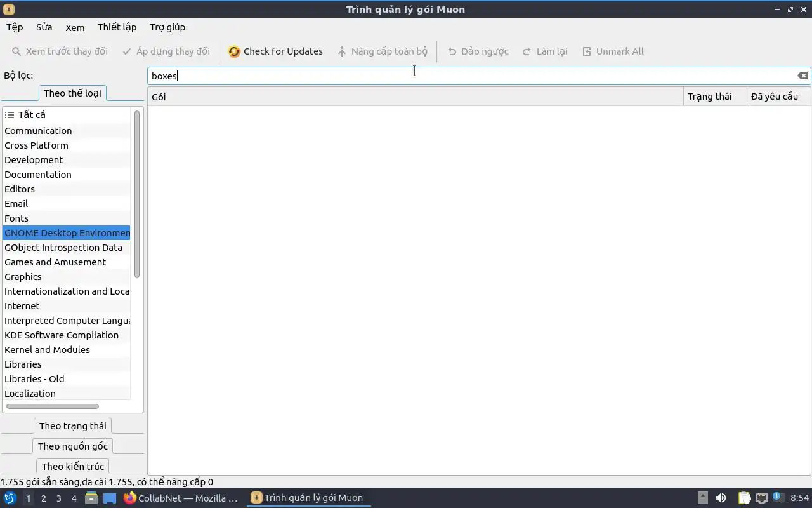Click the 8:54 taskbar clock

pyautogui.click(x=799, y=498)
